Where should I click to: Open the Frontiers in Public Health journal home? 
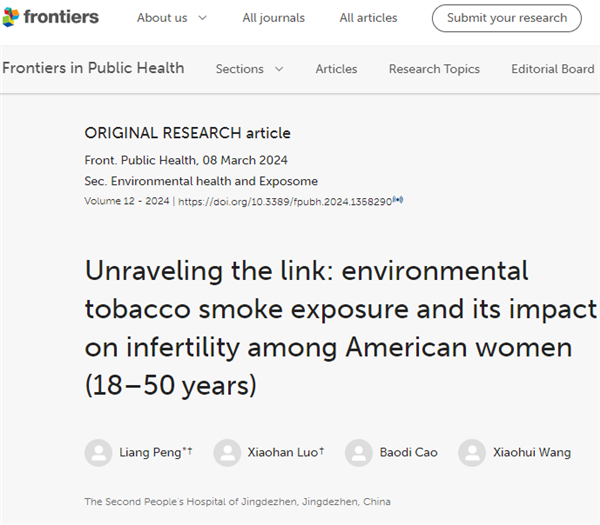point(93,68)
